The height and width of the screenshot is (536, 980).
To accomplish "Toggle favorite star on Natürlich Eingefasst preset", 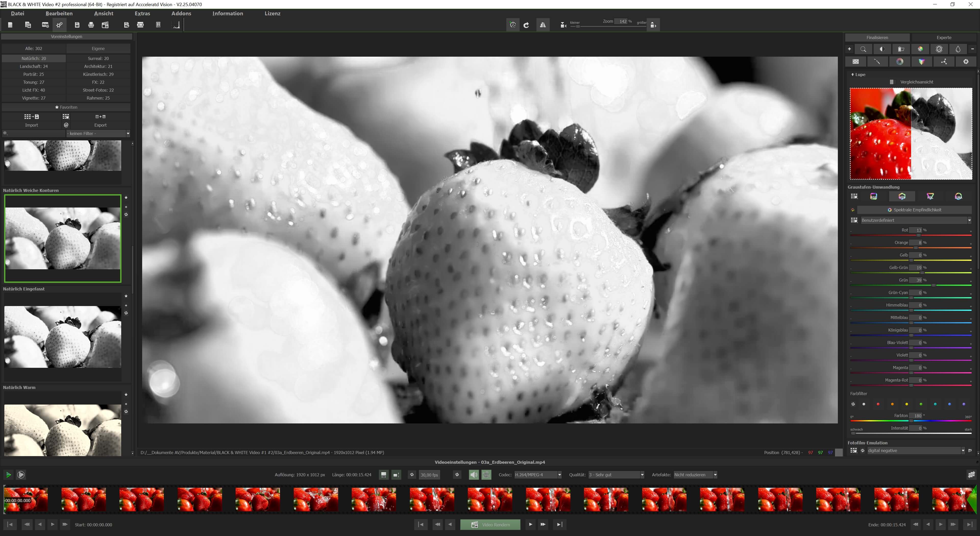I will 126,296.
